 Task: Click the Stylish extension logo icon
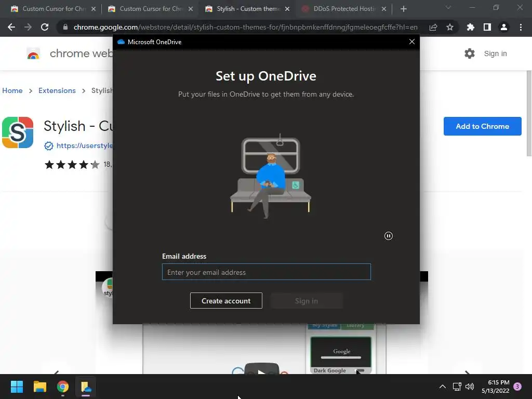pyautogui.click(x=18, y=132)
